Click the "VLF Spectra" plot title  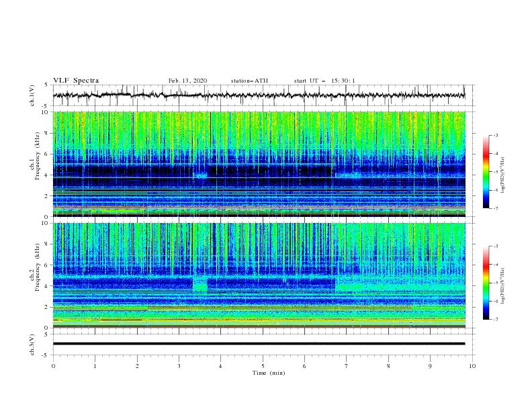76,81
